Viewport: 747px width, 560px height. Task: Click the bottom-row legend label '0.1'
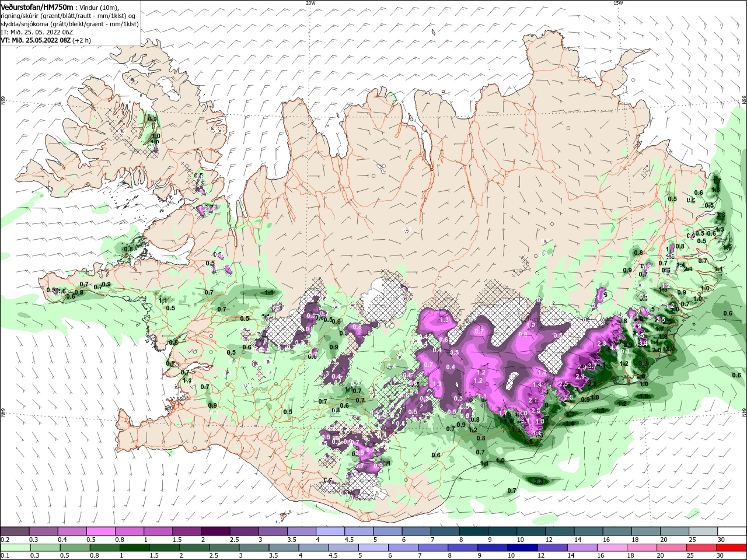5,556
